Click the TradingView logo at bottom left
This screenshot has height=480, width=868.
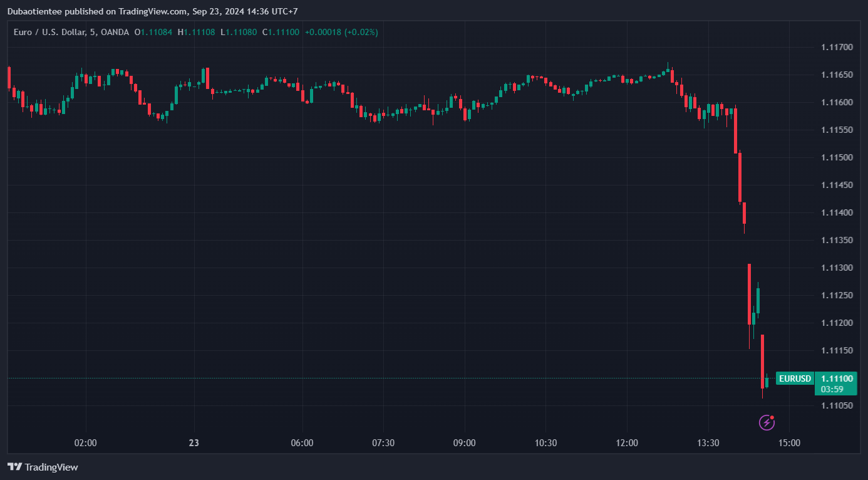43,467
